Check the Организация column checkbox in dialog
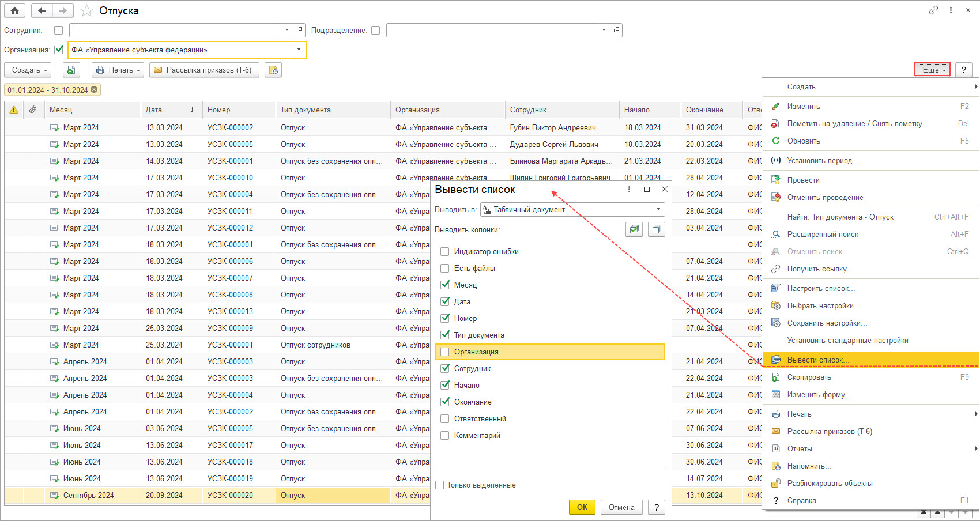This screenshot has height=521, width=980. [x=445, y=352]
